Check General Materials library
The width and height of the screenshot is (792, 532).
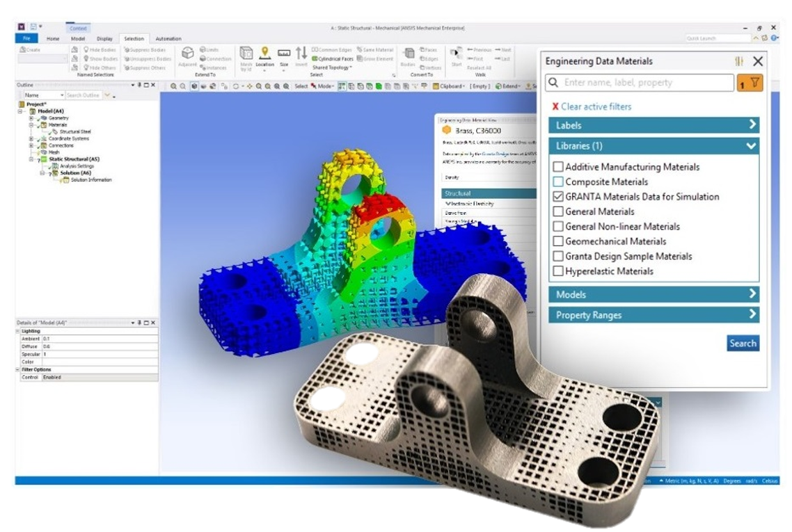click(558, 211)
